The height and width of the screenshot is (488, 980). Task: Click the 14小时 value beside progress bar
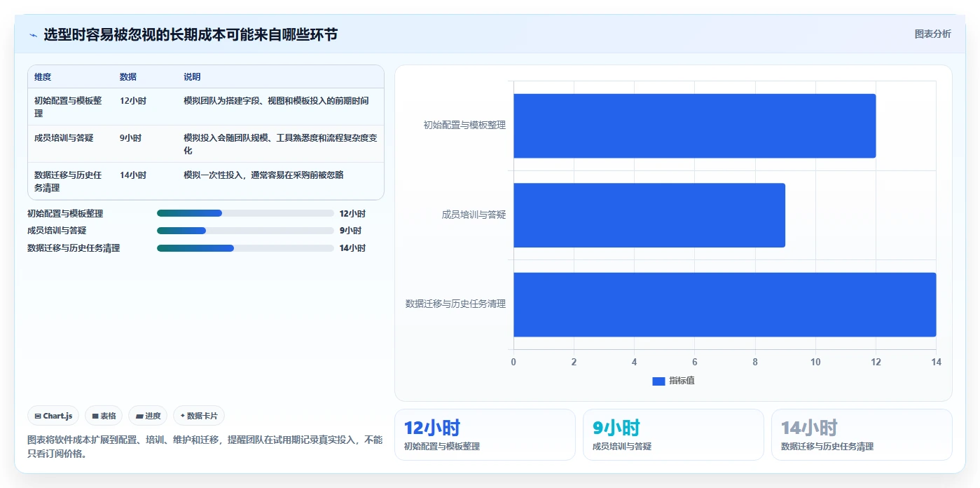(x=352, y=248)
